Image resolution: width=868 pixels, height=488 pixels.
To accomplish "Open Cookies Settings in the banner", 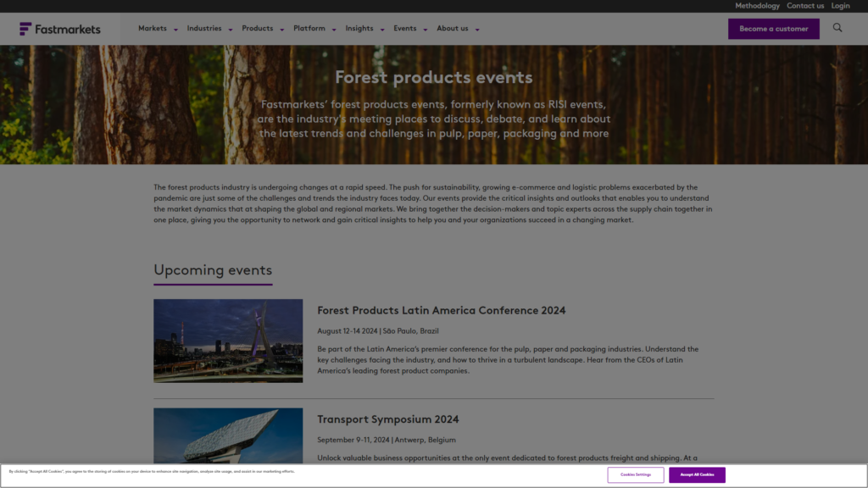I will (x=636, y=474).
